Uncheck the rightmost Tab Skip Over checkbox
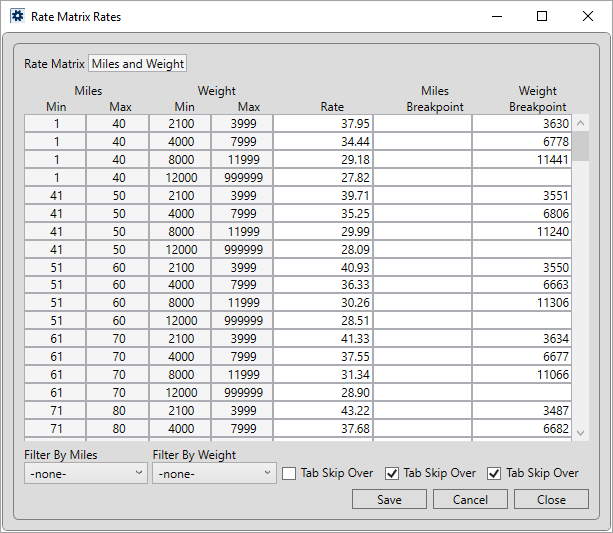The width and height of the screenshot is (613, 533). (x=494, y=473)
